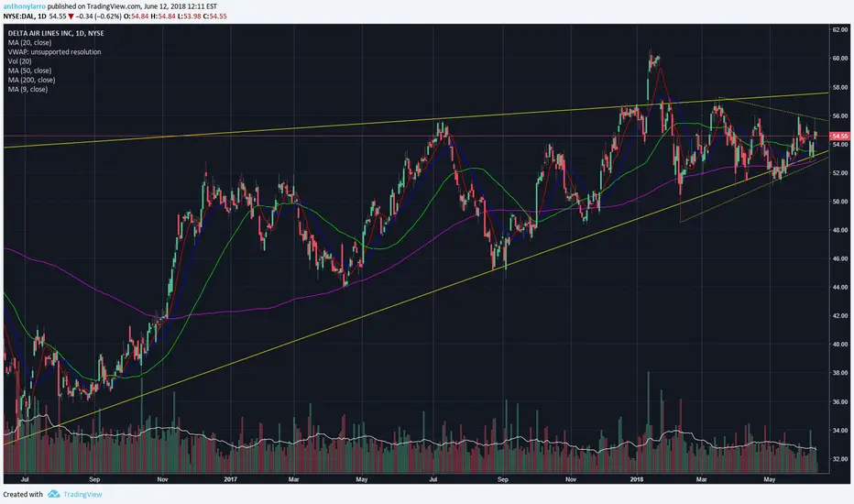Click the 34.00 price axis label
Viewport: 854px width, 504px height.
[840, 431]
